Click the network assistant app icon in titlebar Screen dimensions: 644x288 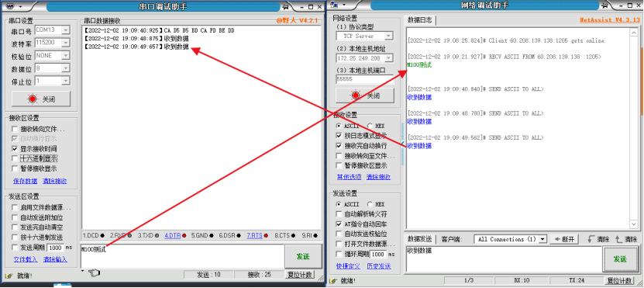[x=335, y=5]
